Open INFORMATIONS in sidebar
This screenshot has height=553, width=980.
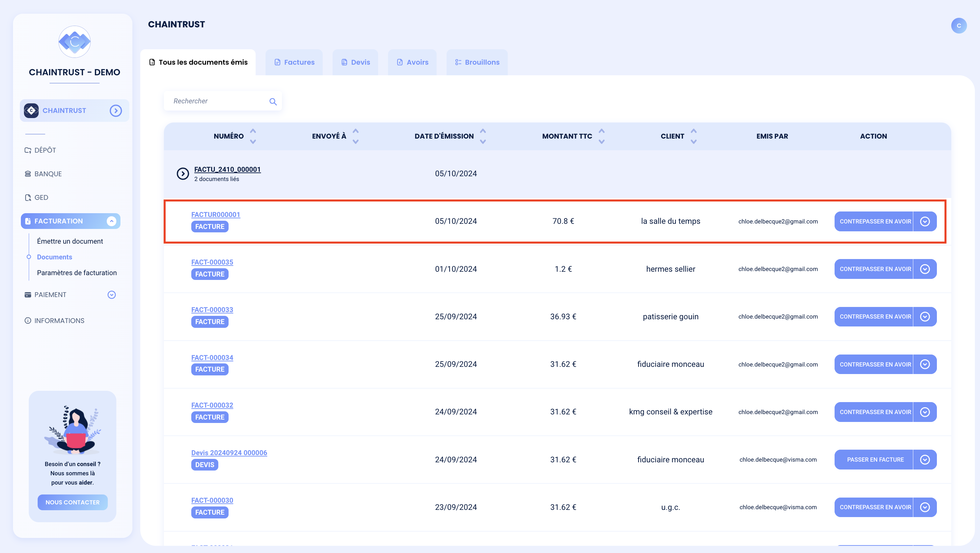point(54,321)
